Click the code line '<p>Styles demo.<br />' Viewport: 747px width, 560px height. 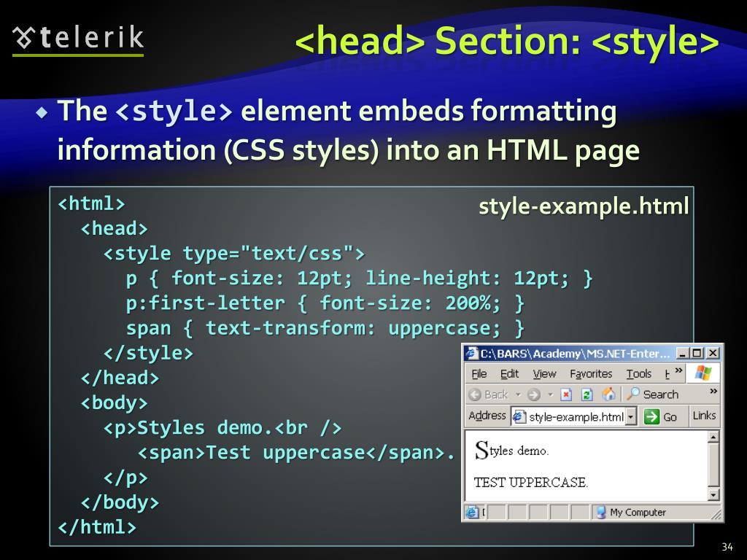222,427
